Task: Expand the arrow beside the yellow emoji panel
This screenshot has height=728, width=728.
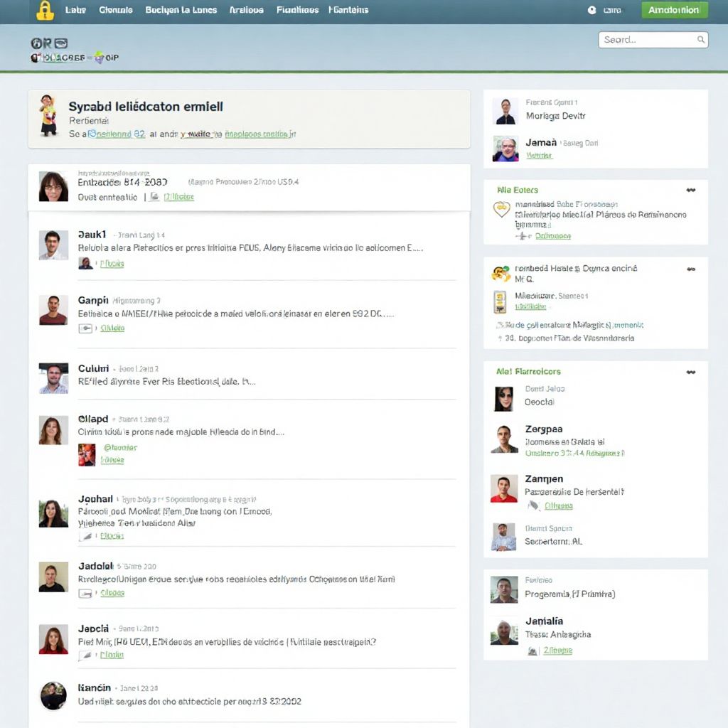Action: point(690,269)
